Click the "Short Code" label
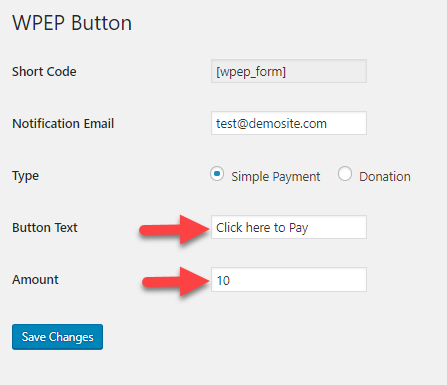 point(44,71)
